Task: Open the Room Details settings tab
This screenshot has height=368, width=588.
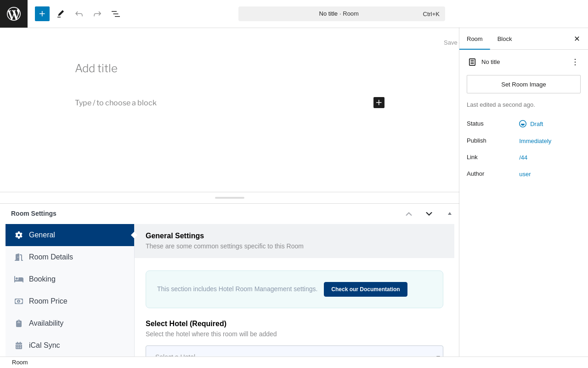Action: click(x=51, y=257)
